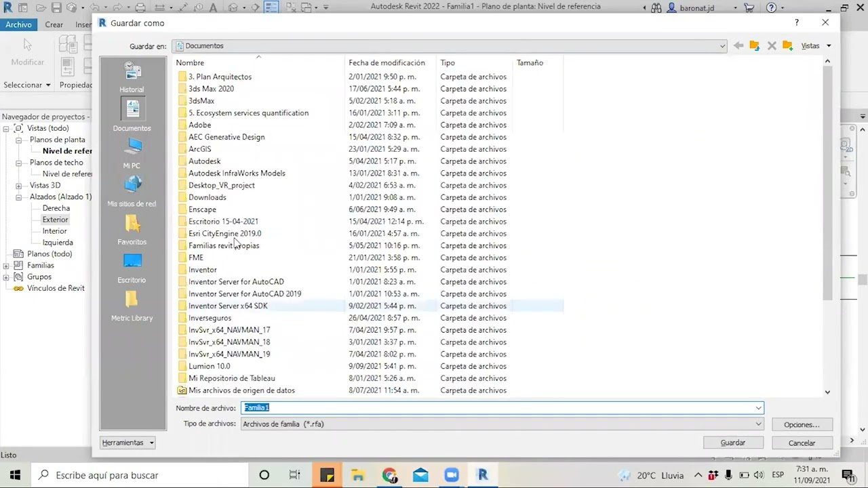Sort the list by the Nombre column header
868x488 pixels.
coord(259,62)
